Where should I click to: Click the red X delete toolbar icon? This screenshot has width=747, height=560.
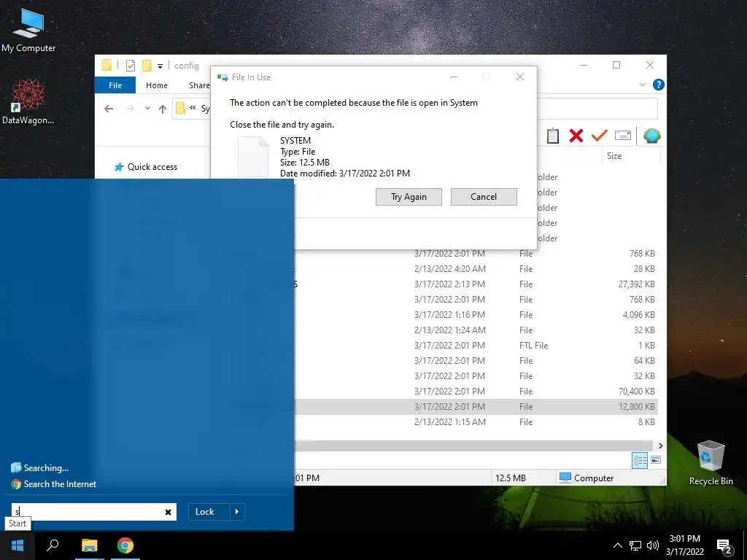(576, 136)
